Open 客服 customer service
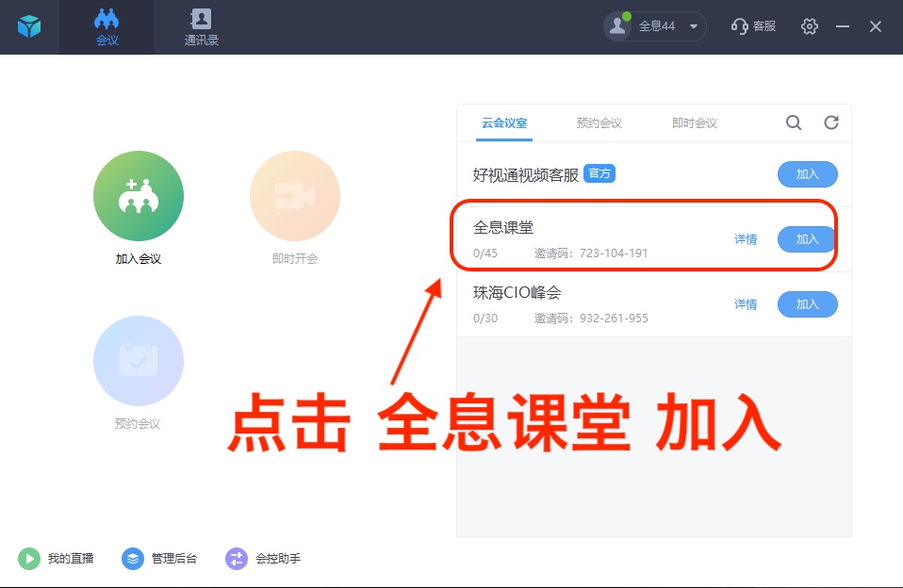The image size is (903, 588). click(754, 26)
